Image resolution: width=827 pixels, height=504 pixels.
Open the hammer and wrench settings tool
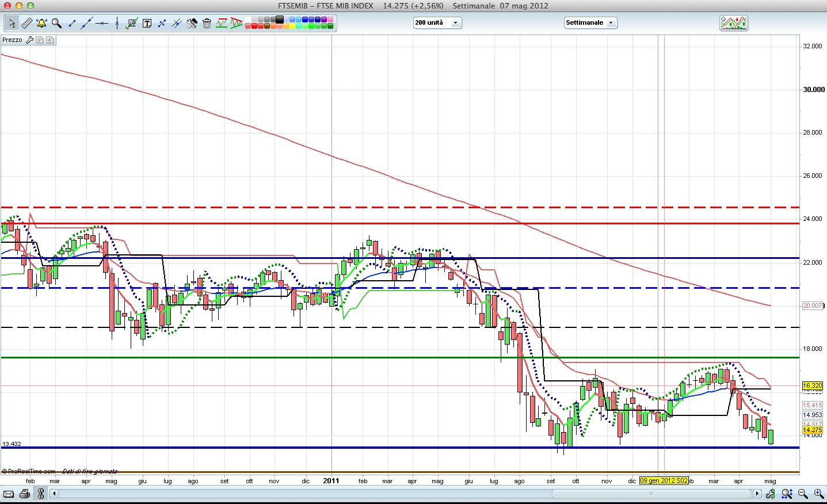[192, 23]
